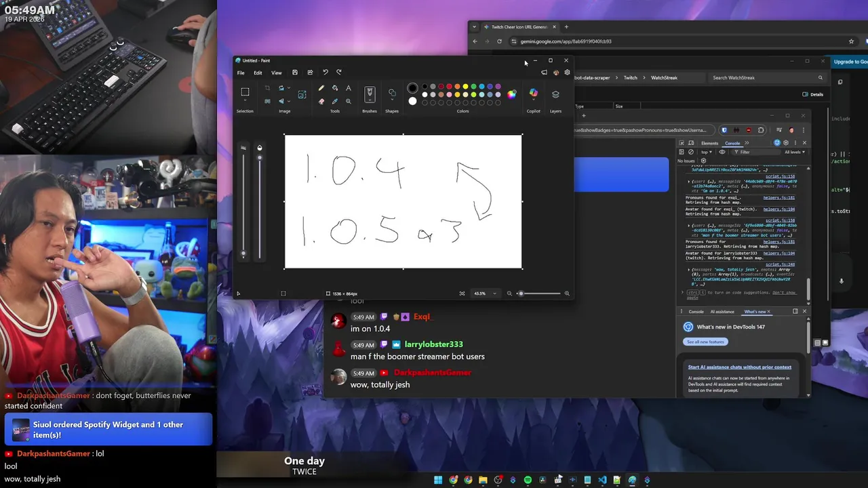Toggle Details pane in File Explorer
The image size is (868, 488).
[x=813, y=94]
